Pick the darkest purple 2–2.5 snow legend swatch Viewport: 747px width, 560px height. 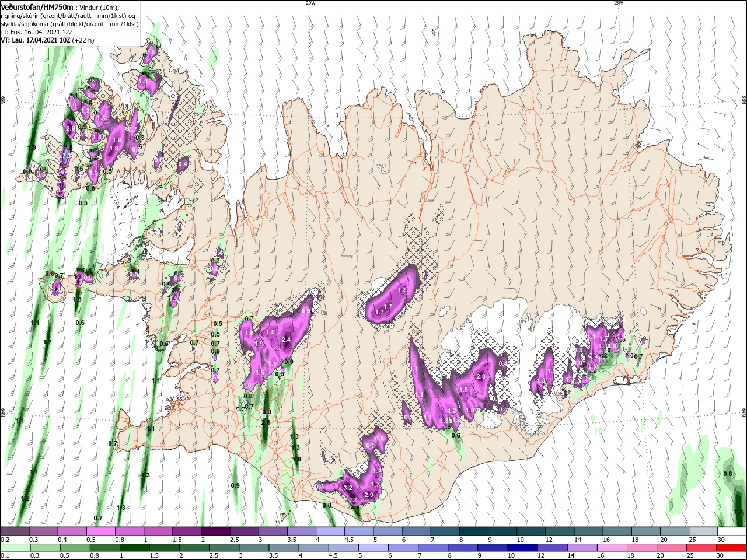click(x=215, y=531)
